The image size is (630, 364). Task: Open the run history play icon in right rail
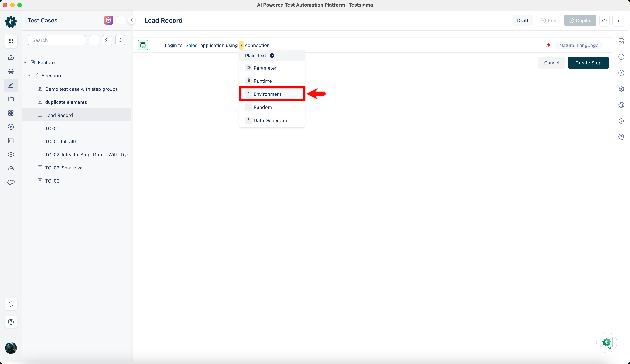coord(621,73)
